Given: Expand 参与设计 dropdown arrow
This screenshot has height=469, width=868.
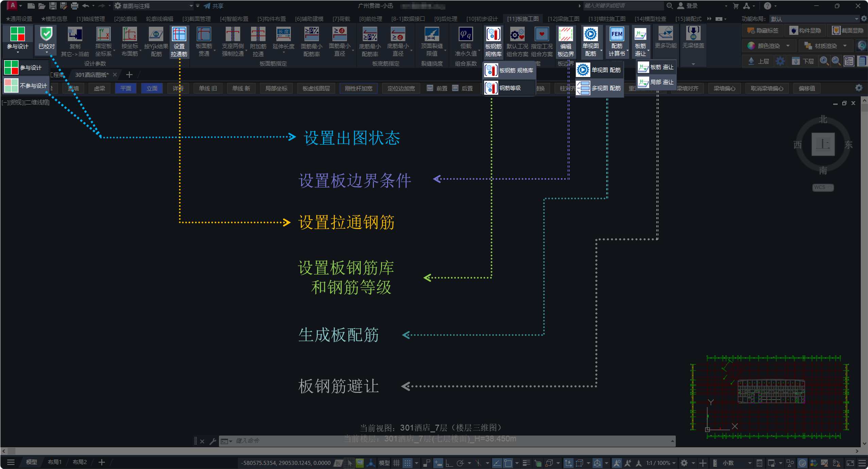Looking at the screenshot, I should click(18, 53).
